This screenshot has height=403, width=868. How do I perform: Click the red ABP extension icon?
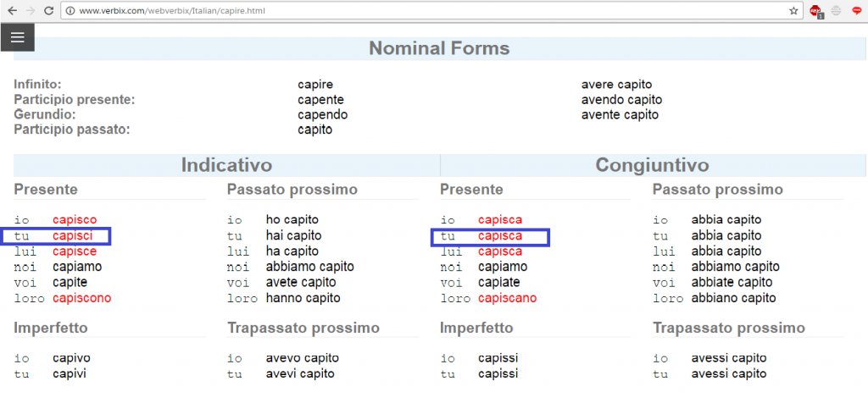click(x=815, y=11)
